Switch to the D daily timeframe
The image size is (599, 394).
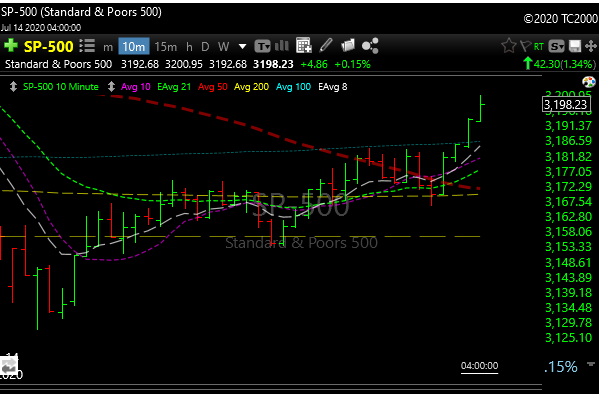[205, 47]
